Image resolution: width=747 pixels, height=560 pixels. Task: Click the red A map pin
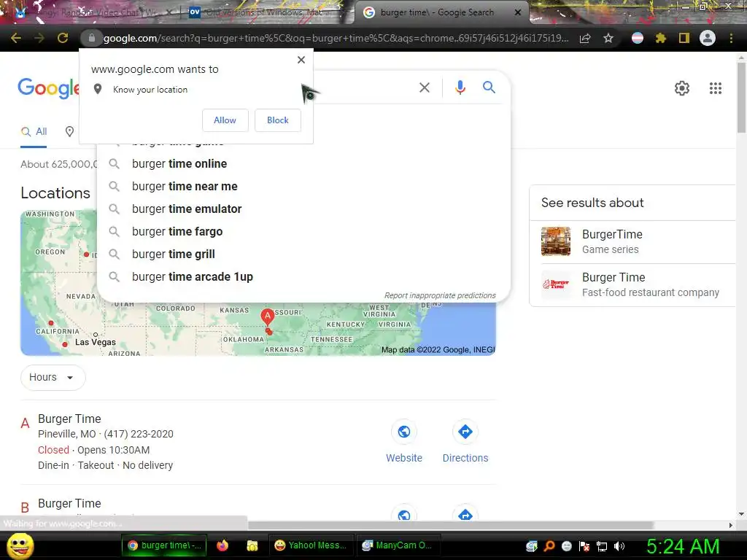[267, 316]
